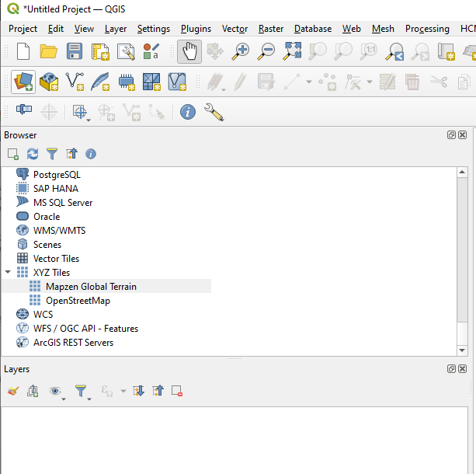
Task: Select the WMS/WMTS browser entry
Action: [59, 231]
